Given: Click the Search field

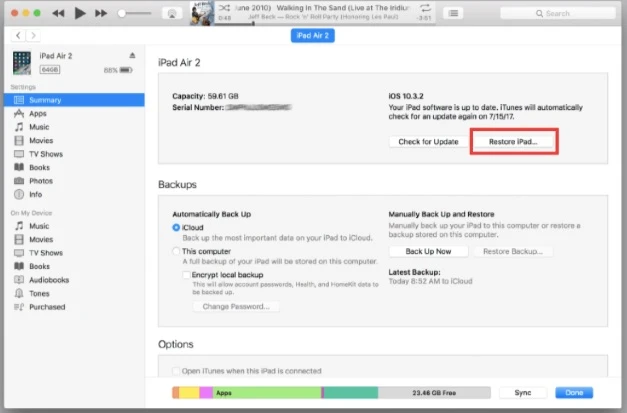Looking at the screenshot, I should (558, 14).
